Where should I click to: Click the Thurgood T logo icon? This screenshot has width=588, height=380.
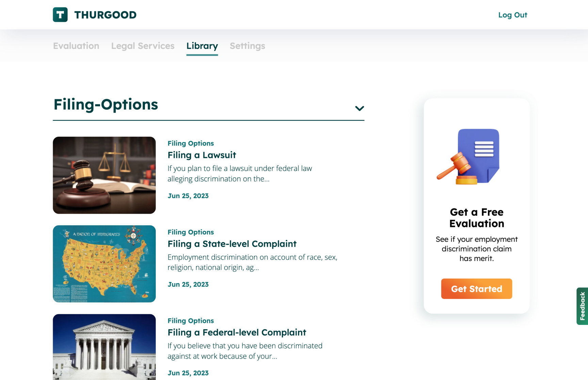(60, 15)
